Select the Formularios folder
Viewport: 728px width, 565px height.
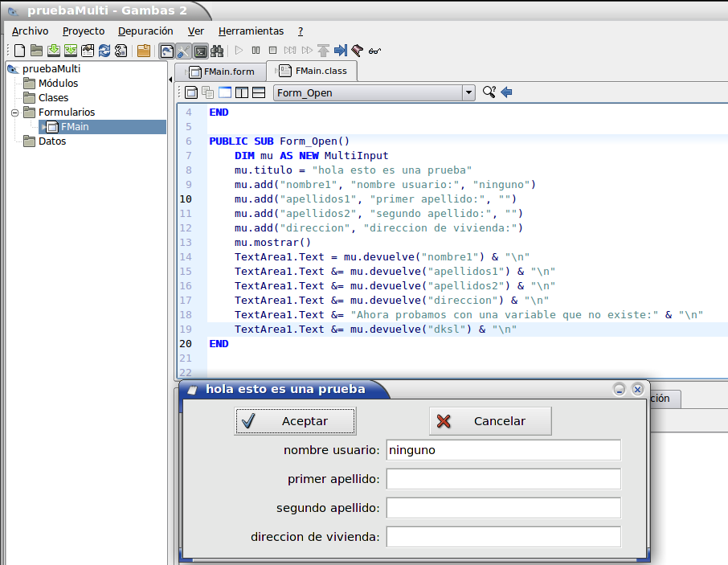click(67, 112)
